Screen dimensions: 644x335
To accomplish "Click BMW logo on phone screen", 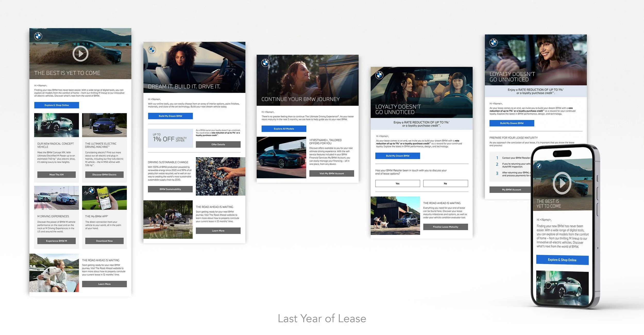I will pos(539,166).
